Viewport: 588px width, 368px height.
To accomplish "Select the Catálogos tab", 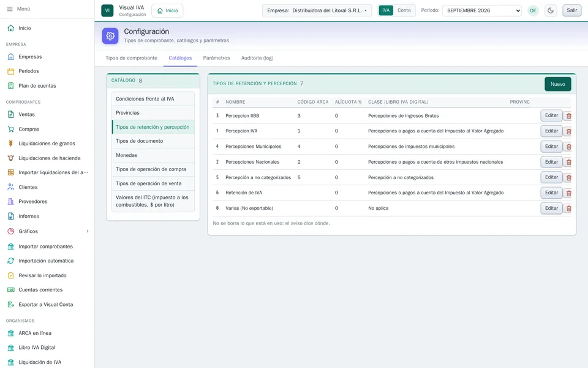I will point(180,58).
